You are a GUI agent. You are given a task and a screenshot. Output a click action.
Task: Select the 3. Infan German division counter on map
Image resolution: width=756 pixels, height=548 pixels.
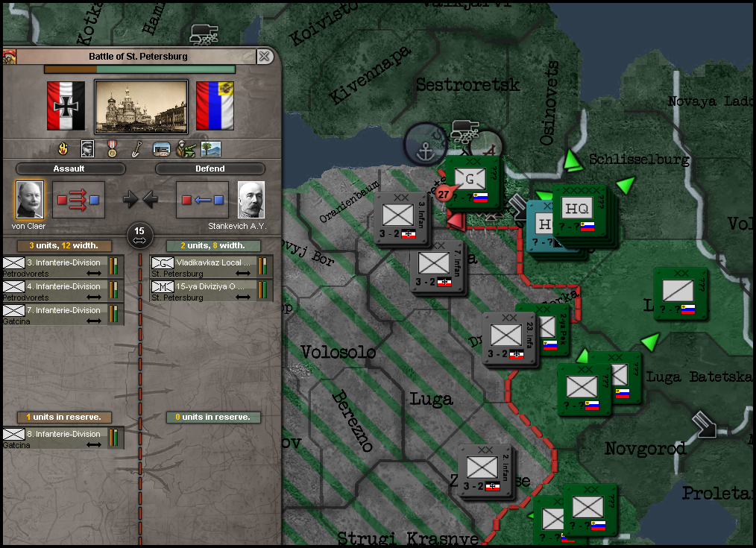[x=401, y=218]
